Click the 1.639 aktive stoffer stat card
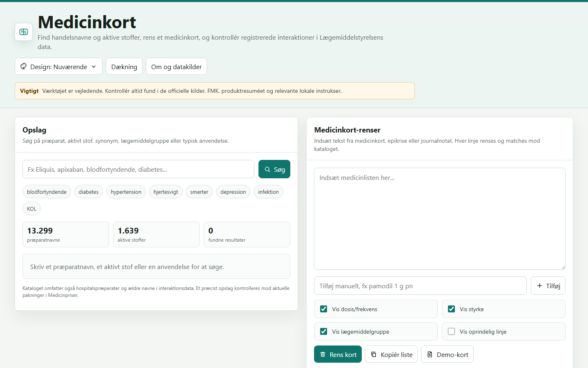This screenshot has height=368, width=588. tap(156, 235)
